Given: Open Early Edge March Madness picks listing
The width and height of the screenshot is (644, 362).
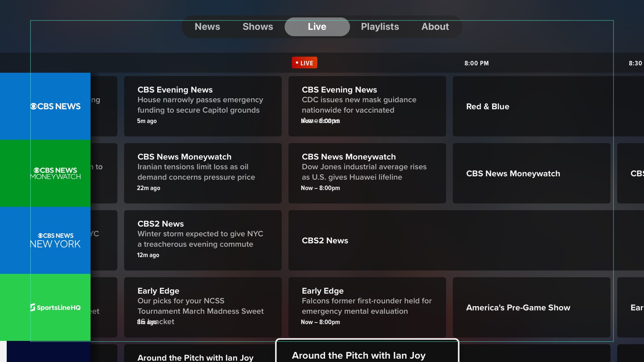Looking at the screenshot, I should 203,307.
